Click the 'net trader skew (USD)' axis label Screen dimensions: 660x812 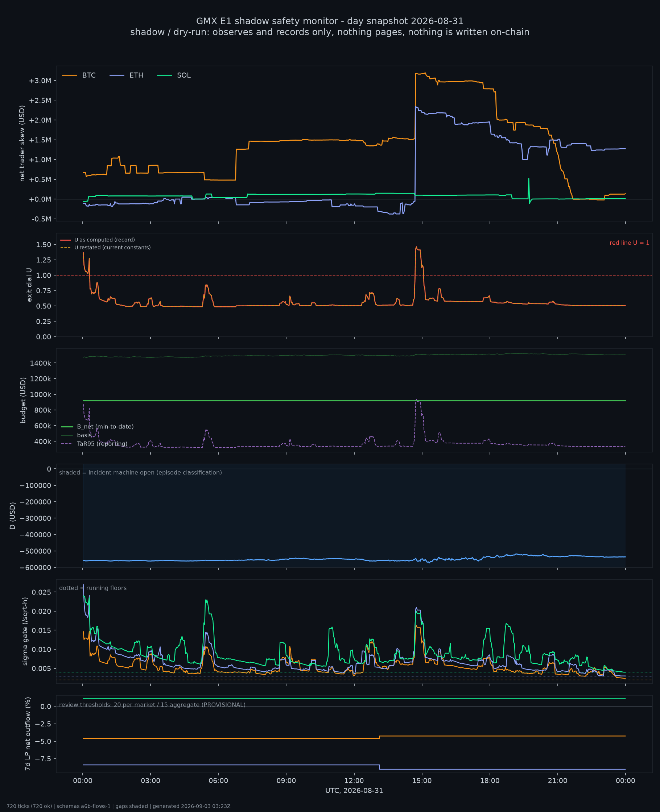pos(22,144)
